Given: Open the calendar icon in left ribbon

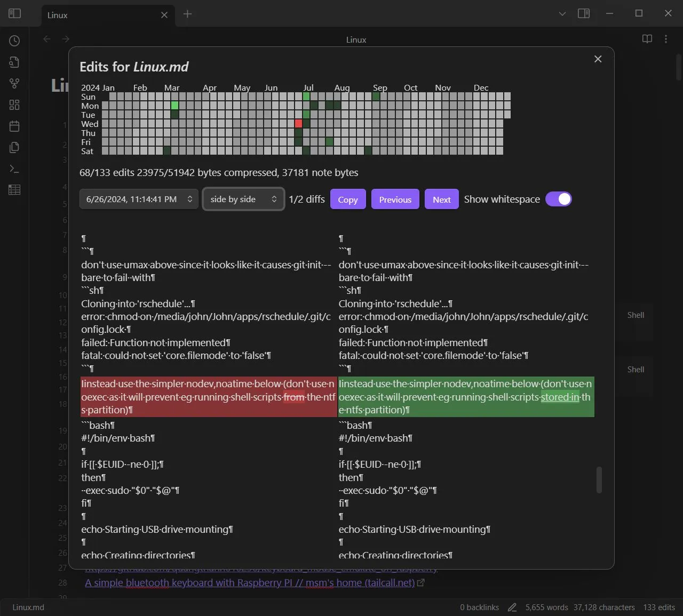Looking at the screenshot, I should coord(14,126).
